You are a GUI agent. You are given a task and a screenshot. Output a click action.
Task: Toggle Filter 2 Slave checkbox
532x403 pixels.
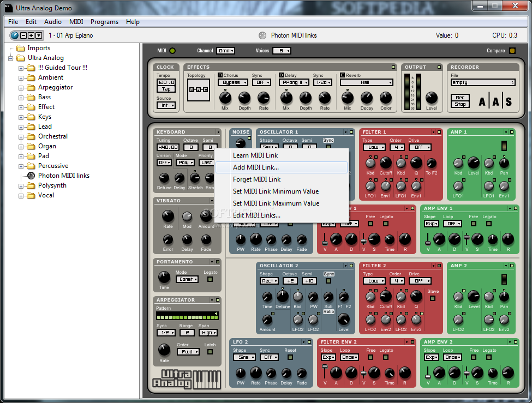[433, 298]
